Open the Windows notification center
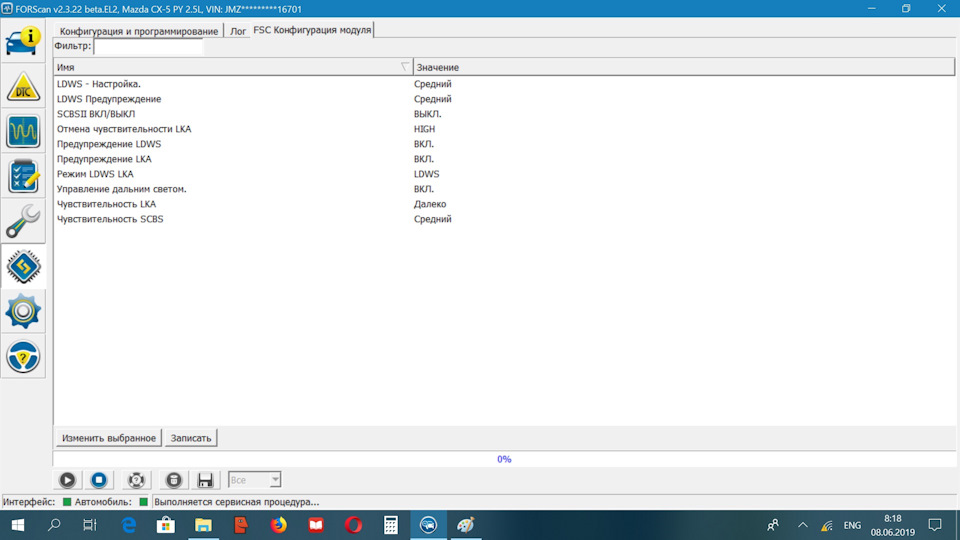960x540 pixels. click(935, 525)
